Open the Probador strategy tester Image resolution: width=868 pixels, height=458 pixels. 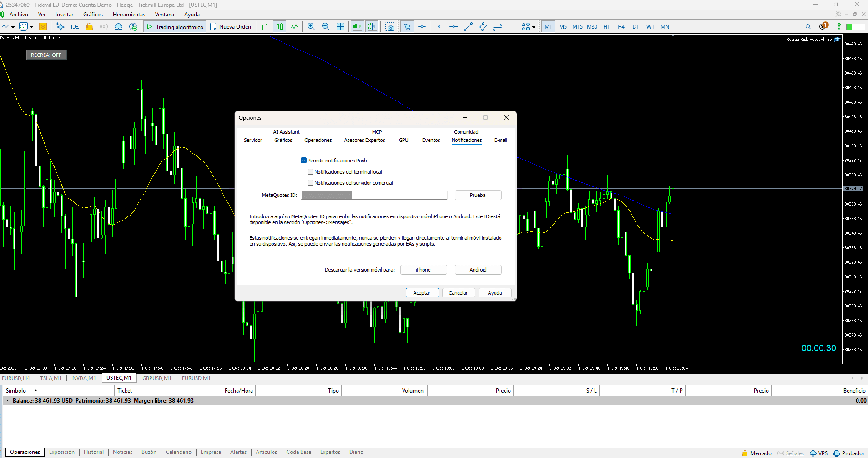pos(849,453)
